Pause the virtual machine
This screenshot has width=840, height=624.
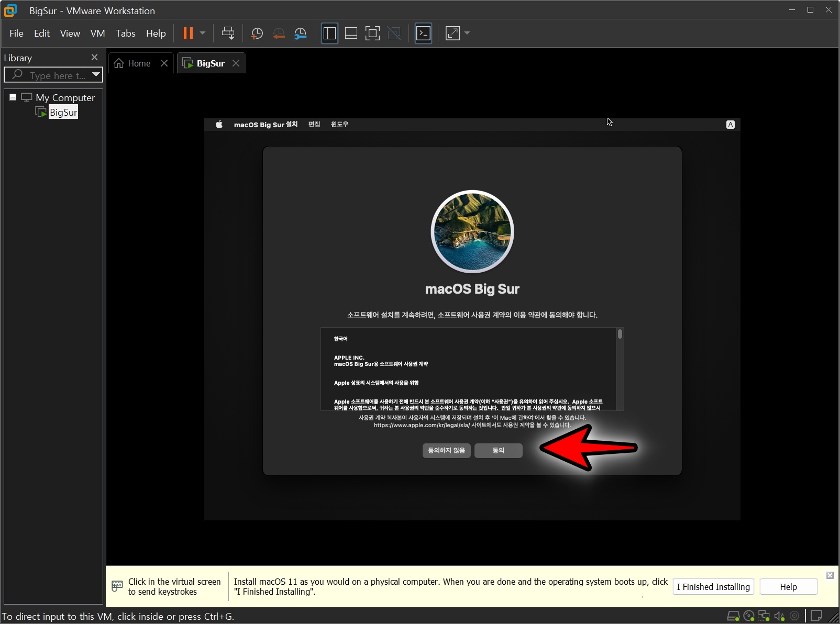coord(188,34)
